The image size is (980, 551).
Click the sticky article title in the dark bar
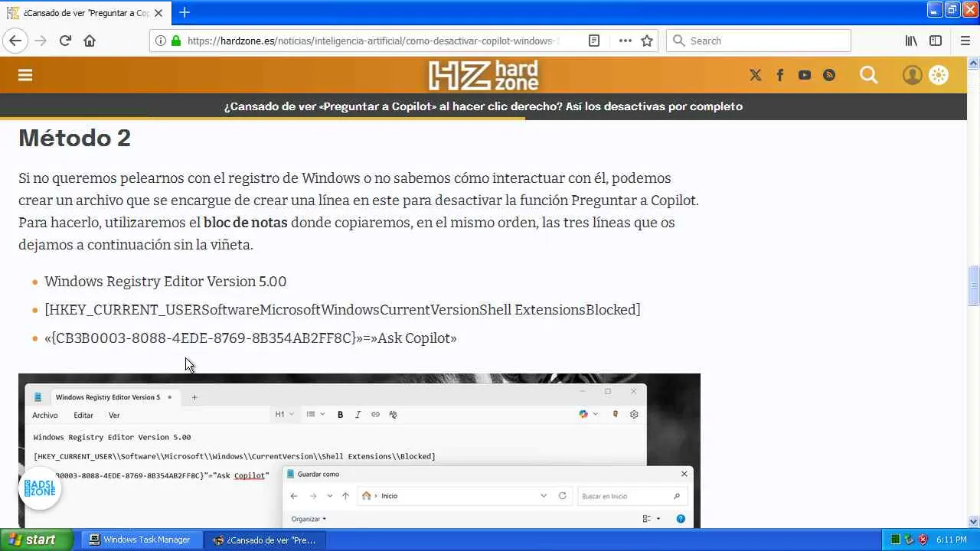point(483,106)
